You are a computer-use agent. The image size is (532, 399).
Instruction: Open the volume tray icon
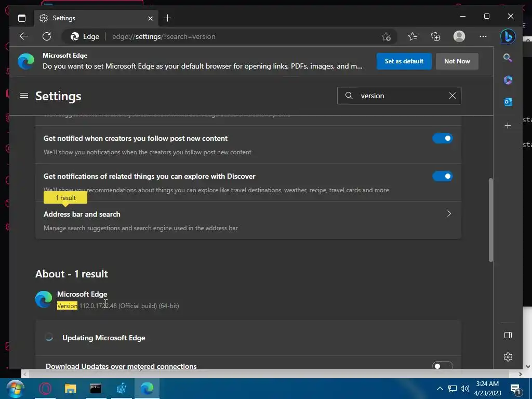[465, 389]
